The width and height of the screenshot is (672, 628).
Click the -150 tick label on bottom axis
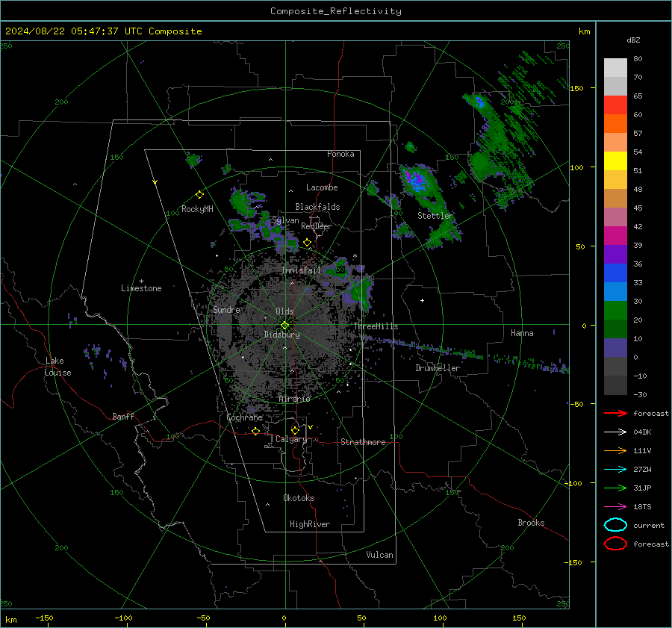pos(44,618)
